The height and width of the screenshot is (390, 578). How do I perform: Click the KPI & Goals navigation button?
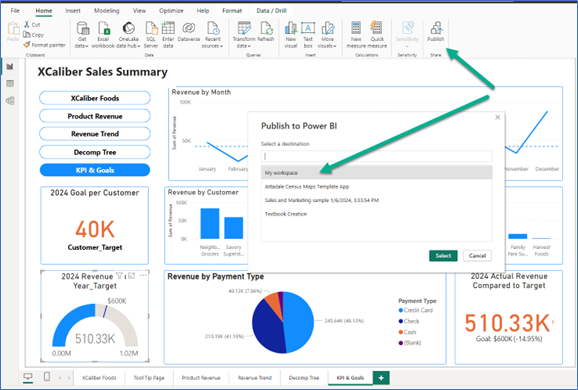[x=95, y=170]
